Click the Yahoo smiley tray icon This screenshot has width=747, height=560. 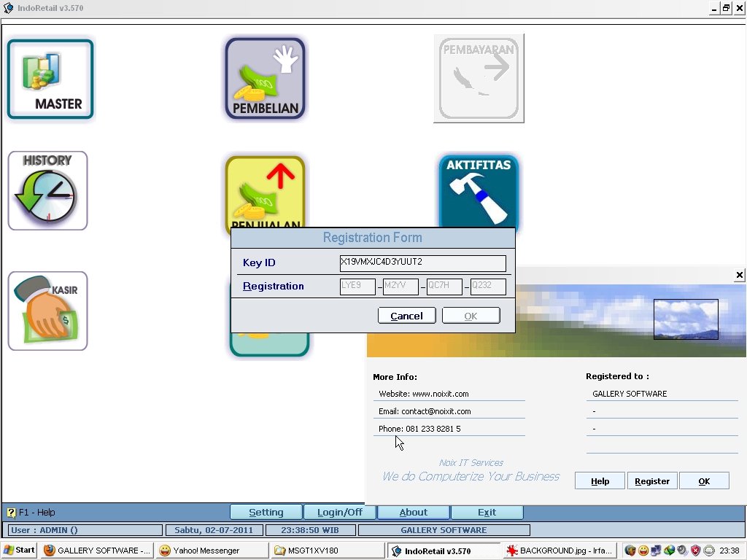tap(643, 551)
